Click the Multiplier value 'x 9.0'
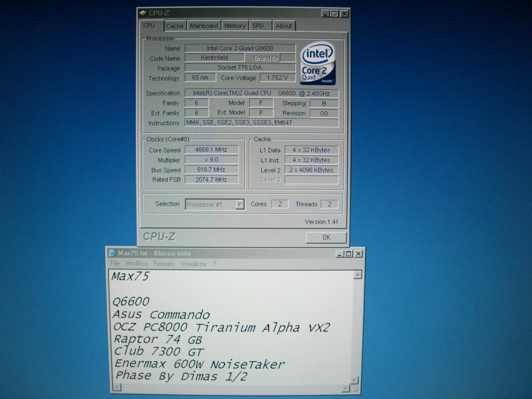The width and height of the screenshot is (532, 399). 212,160
